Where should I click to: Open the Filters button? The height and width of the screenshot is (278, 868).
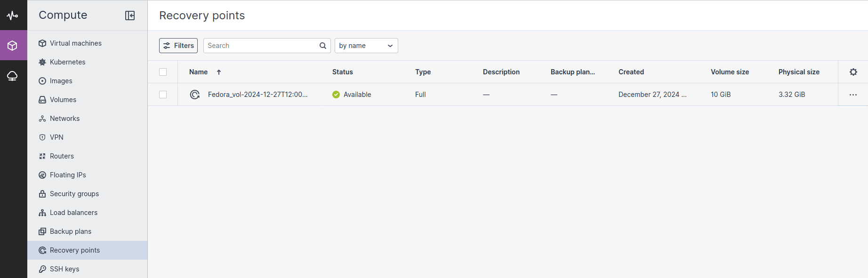click(178, 46)
